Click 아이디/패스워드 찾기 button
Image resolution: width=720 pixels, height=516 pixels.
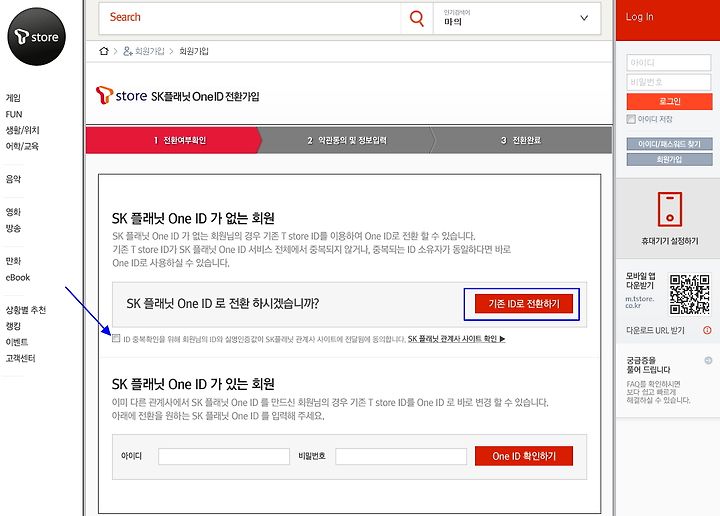pos(669,144)
